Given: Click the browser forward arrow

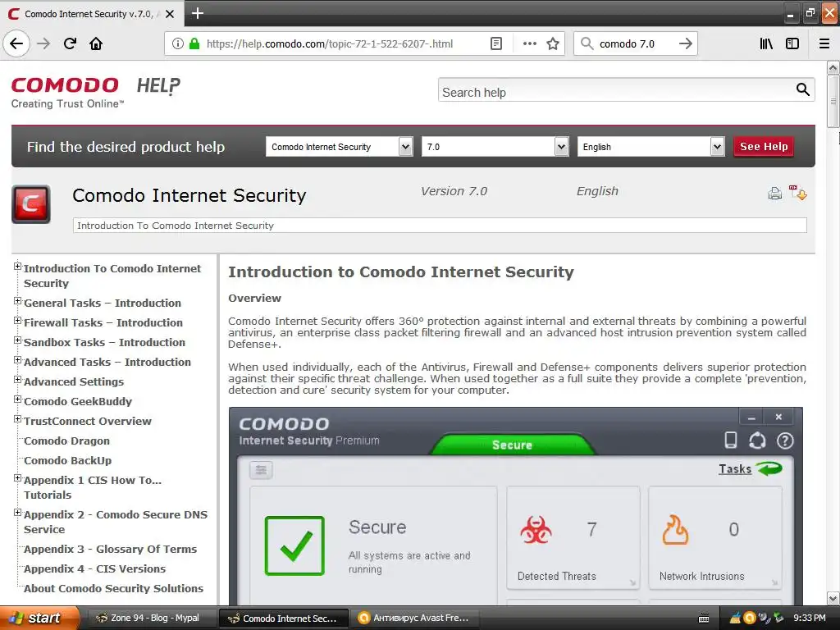Looking at the screenshot, I should coord(43,44).
